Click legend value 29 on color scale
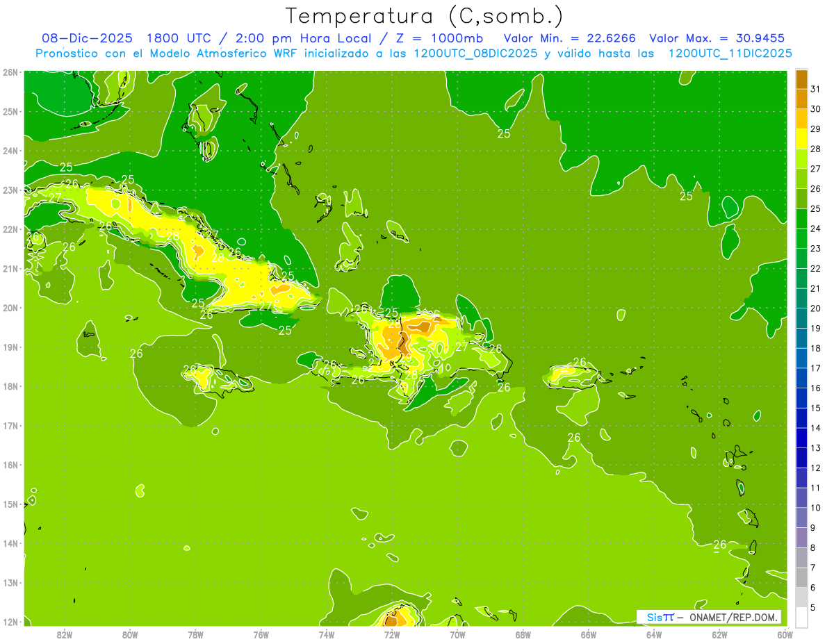The width and height of the screenshot is (834, 644). click(815, 129)
